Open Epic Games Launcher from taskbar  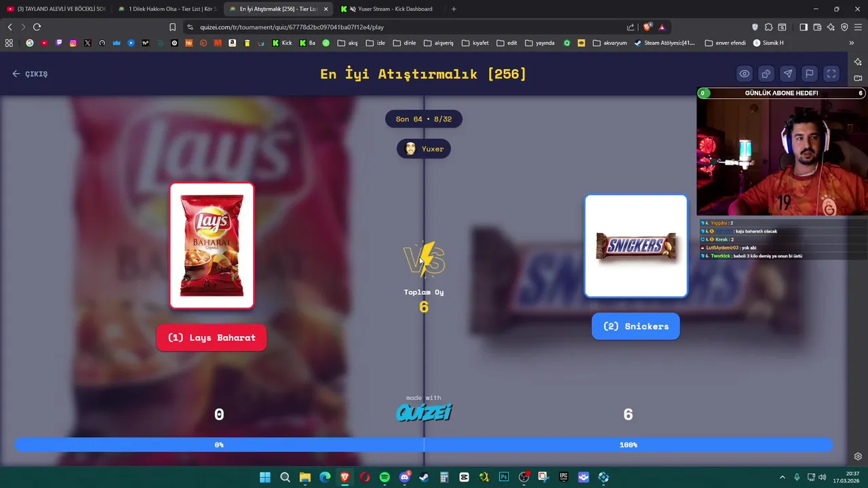click(564, 477)
